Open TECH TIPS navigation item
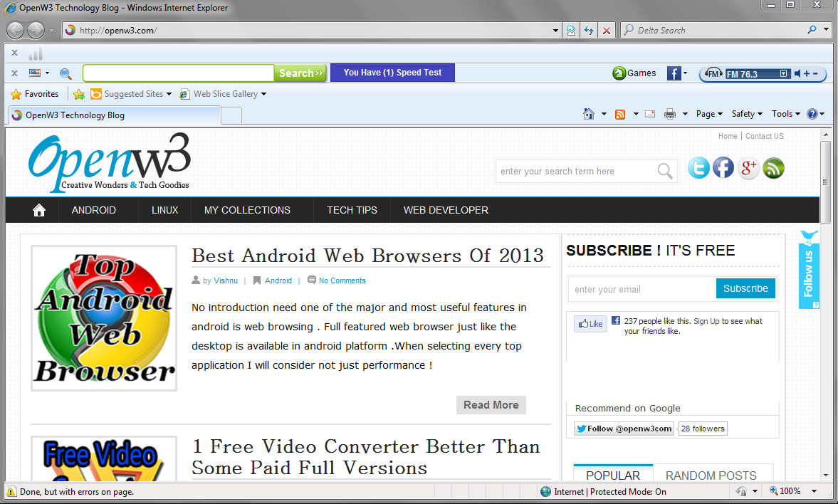Screen dimensions: 838x504 pyautogui.click(x=352, y=210)
